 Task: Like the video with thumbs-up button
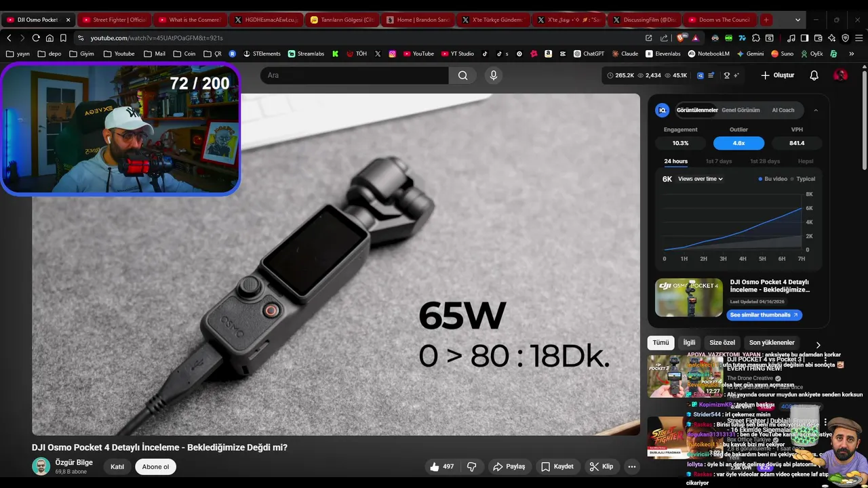coord(441,466)
